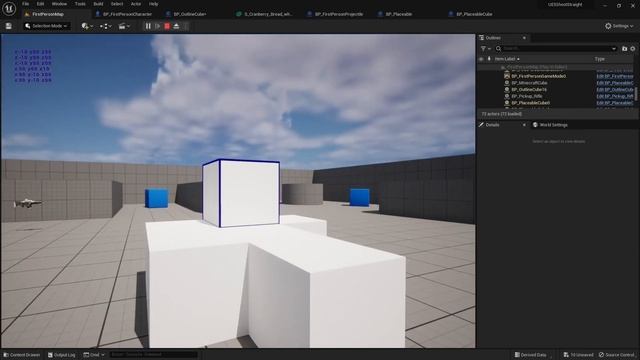
Task: Click the console command input field
Action: tap(153, 355)
